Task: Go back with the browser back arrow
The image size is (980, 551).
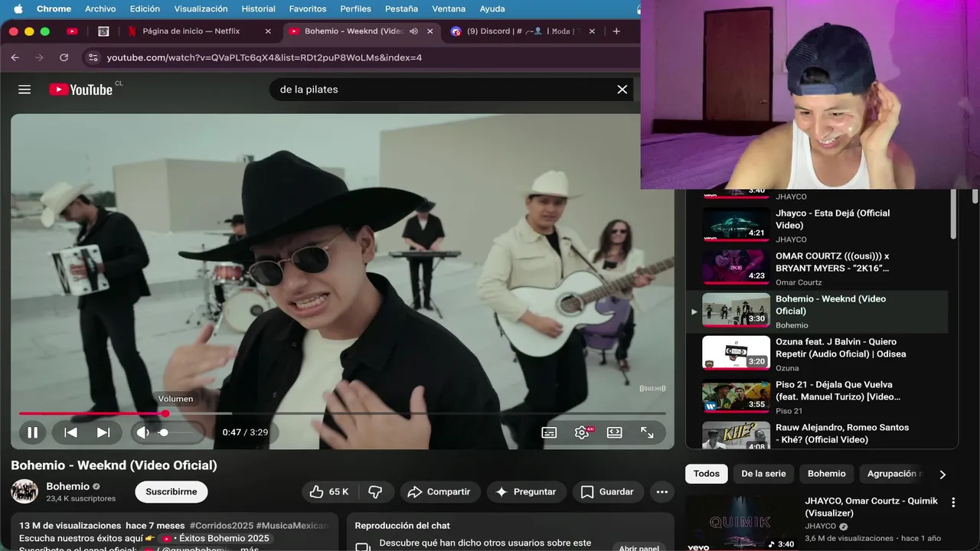Action: tap(15, 57)
